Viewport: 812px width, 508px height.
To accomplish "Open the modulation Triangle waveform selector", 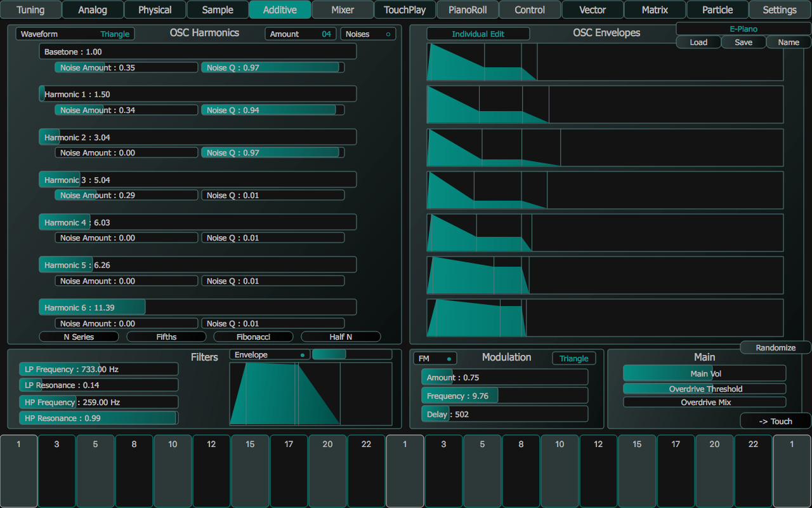I will click(x=573, y=358).
